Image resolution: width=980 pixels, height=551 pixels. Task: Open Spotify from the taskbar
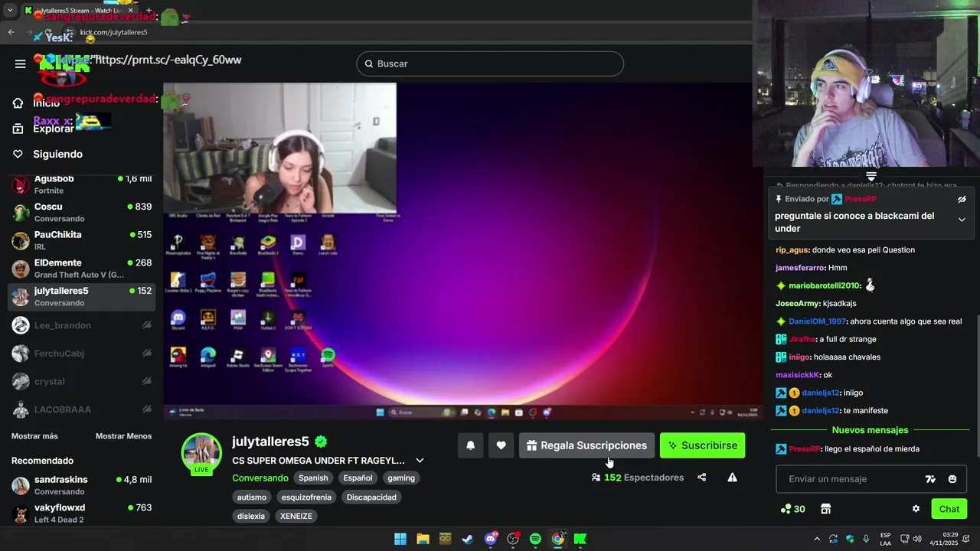pyautogui.click(x=535, y=539)
